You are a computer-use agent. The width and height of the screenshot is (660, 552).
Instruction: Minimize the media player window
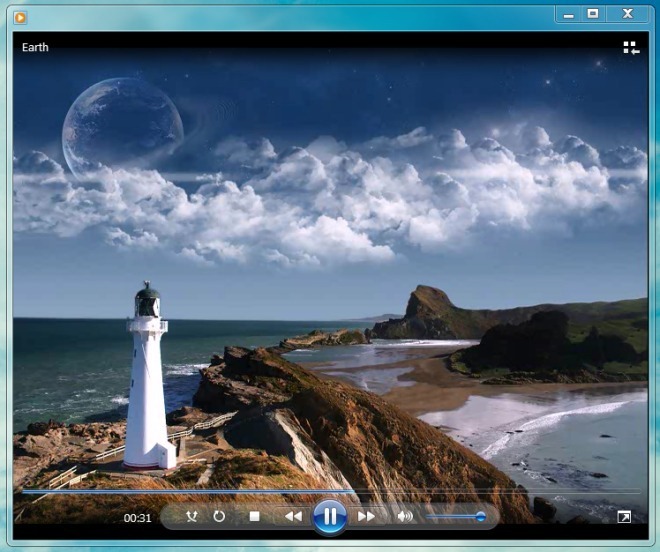[x=569, y=14]
